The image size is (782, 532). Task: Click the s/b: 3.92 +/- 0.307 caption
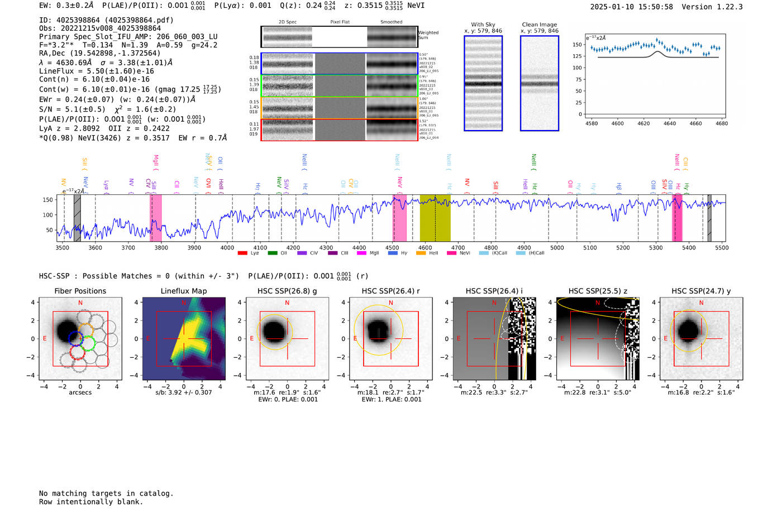coord(184,392)
